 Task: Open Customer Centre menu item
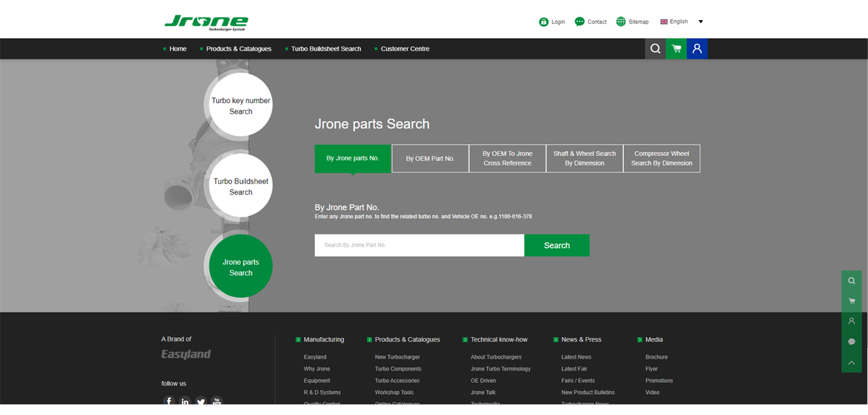(405, 49)
